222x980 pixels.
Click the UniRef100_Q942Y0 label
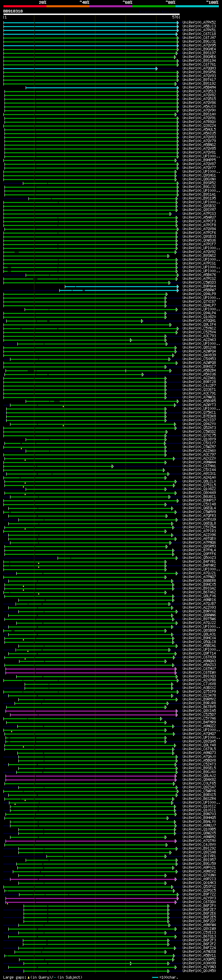click(199, 424)
